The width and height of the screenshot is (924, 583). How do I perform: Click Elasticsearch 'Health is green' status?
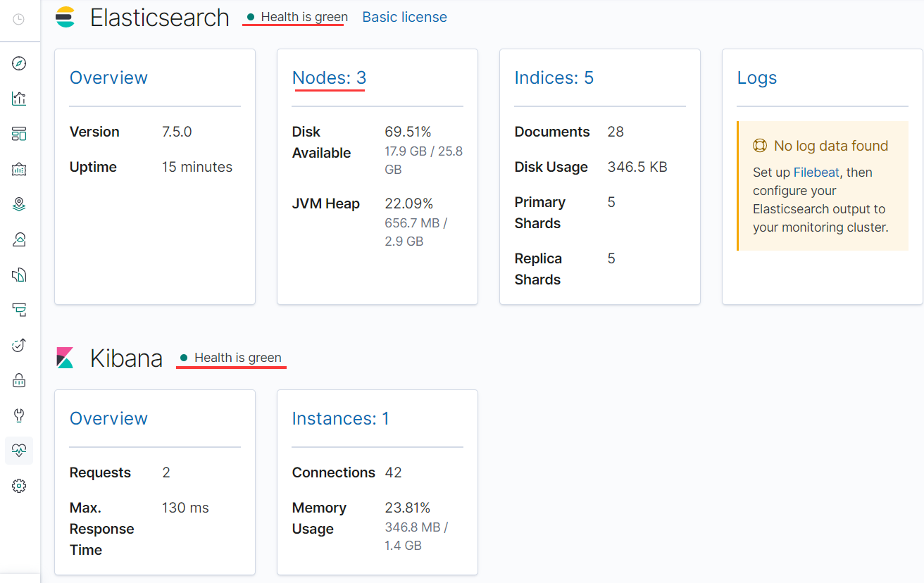click(x=297, y=17)
